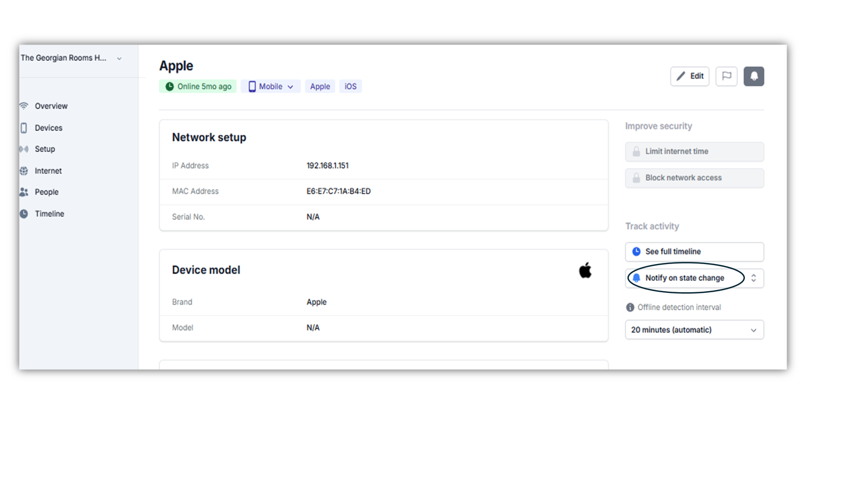Image resolution: width=868 pixels, height=488 pixels.
Task: Click the People group icon
Action: click(24, 192)
